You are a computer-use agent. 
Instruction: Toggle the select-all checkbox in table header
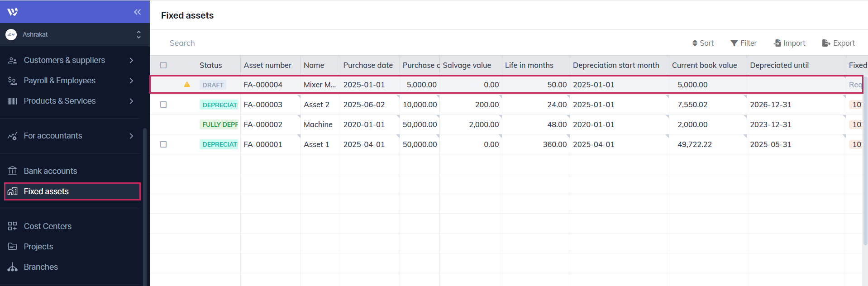click(163, 65)
